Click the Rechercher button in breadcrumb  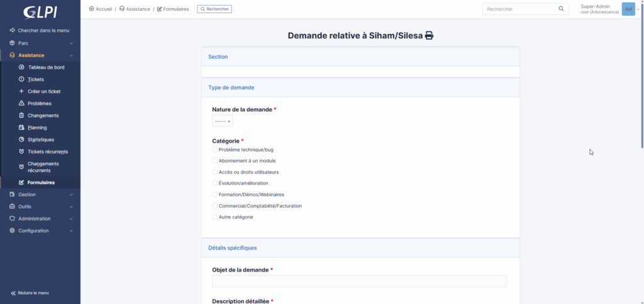click(214, 9)
